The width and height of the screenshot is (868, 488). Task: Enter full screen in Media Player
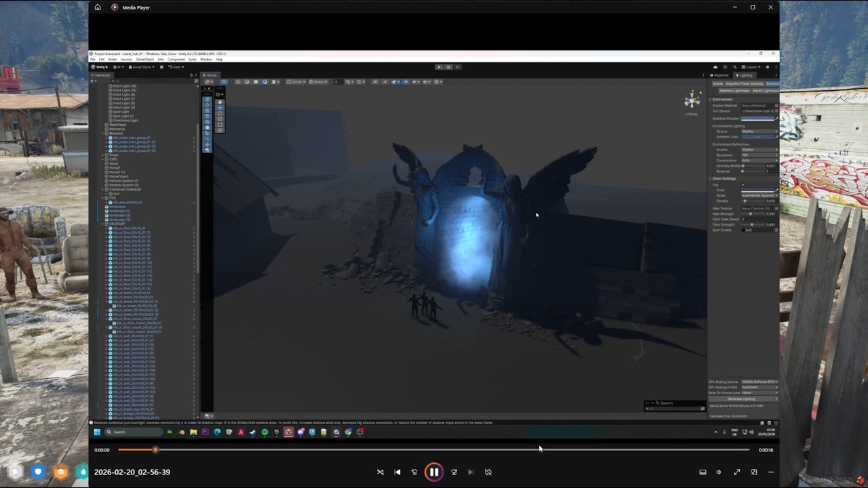click(736, 472)
